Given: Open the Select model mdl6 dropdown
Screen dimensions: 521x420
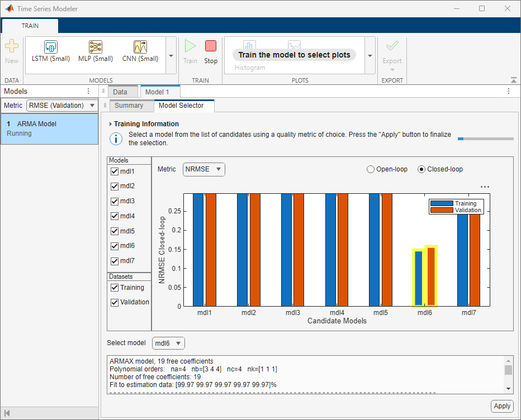Looking at the screenshot, I should [168, 343].
